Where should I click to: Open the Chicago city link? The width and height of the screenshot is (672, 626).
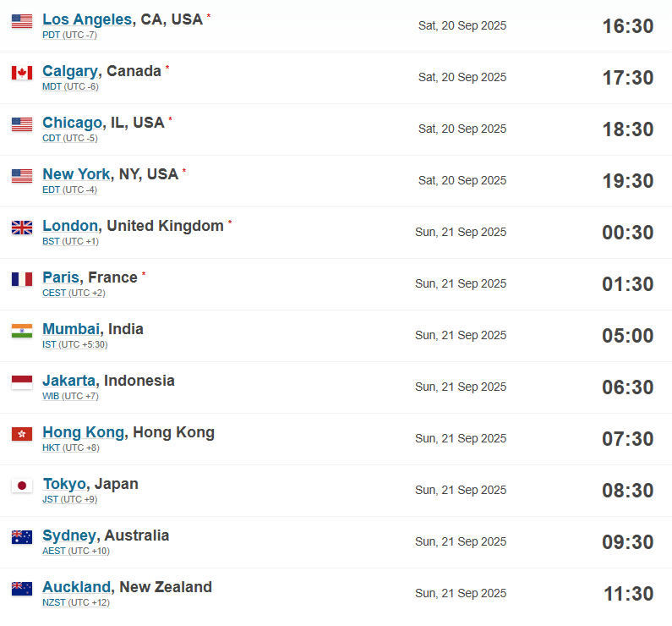coord(72,123)
